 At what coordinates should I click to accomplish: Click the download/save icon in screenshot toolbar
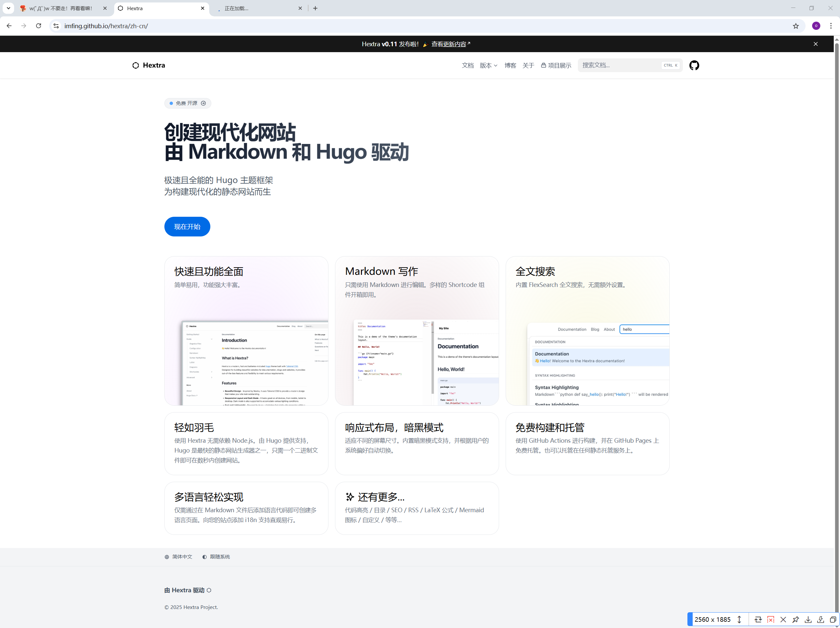[x=808, y=619]
